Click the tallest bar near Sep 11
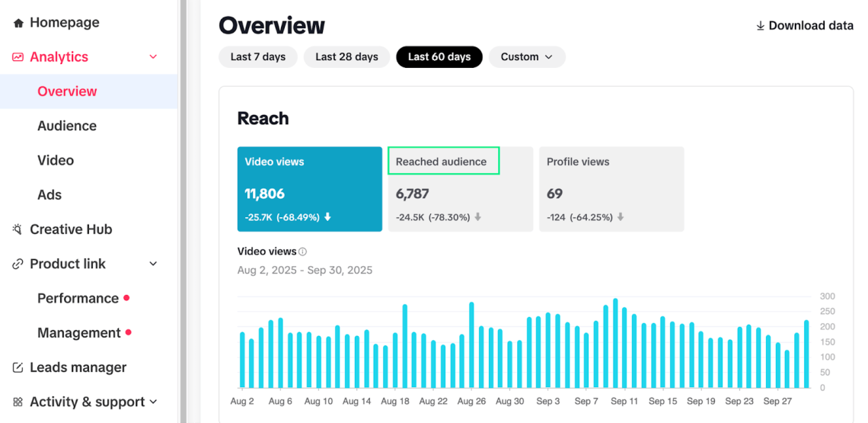The width and height of the screenshot is (868, 423). tap(615, 343)
